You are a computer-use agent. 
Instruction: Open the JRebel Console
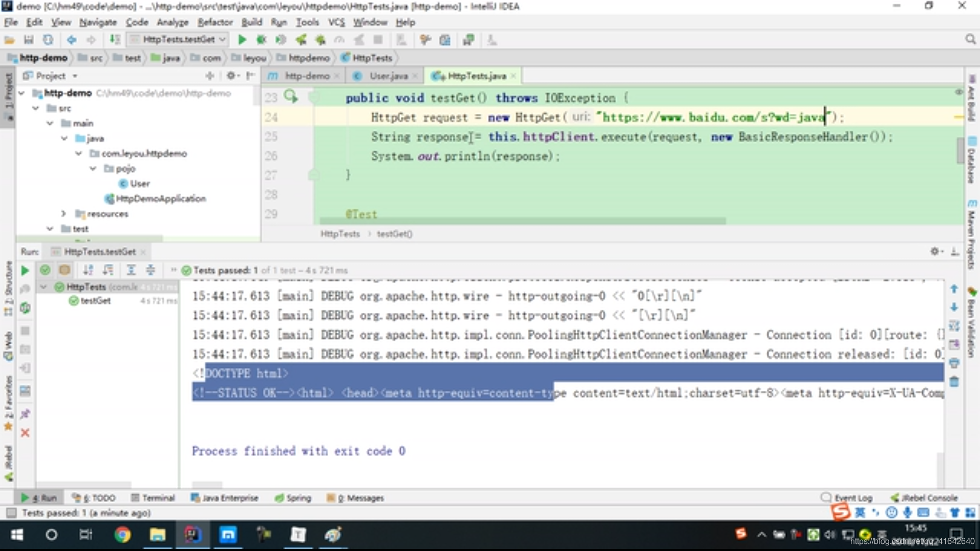click(x=924, y=498)
